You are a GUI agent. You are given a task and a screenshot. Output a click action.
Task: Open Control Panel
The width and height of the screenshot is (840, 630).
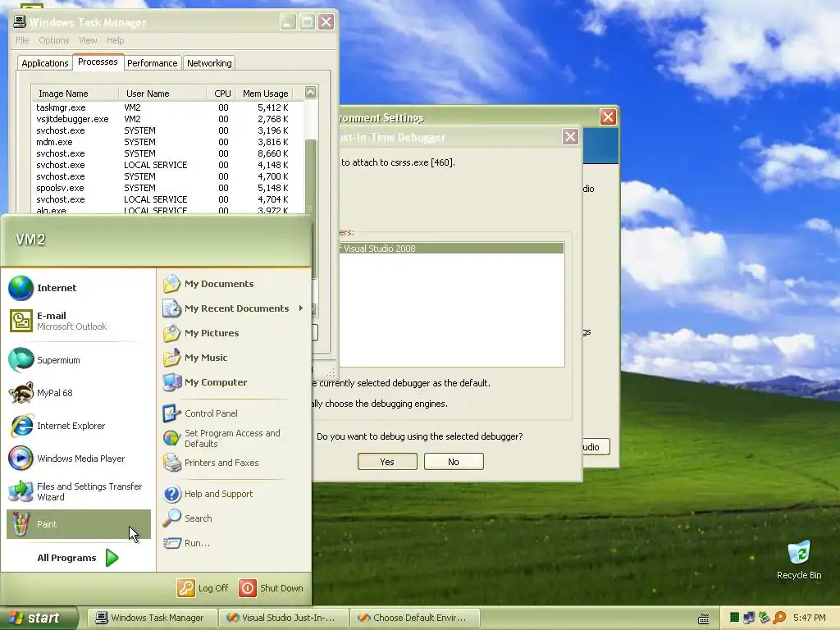[234, 413]
